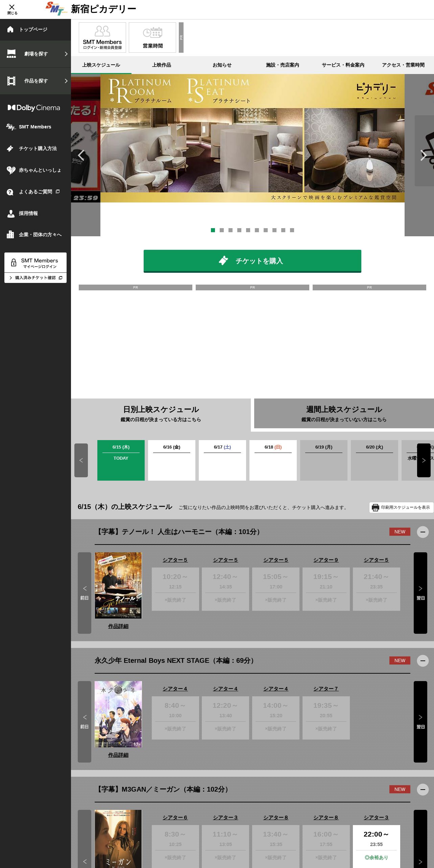Select fifth carousel indicator dot
Screen dimensions: 434x868
[248, 230]
